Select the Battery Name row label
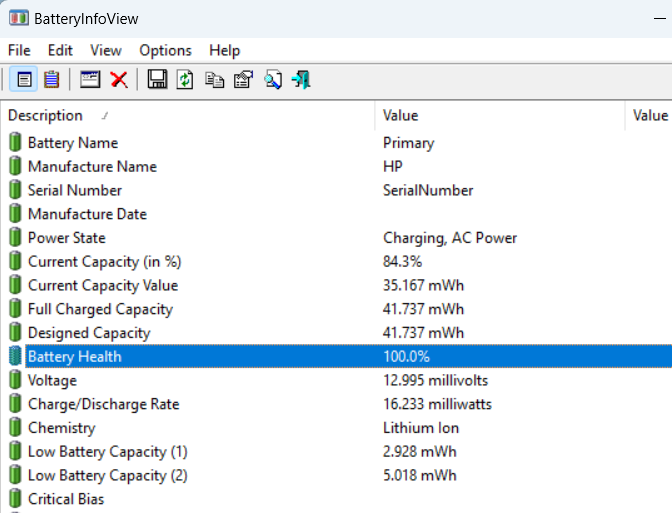The height and width of the screenshot is (513, 672). [73, 143]
